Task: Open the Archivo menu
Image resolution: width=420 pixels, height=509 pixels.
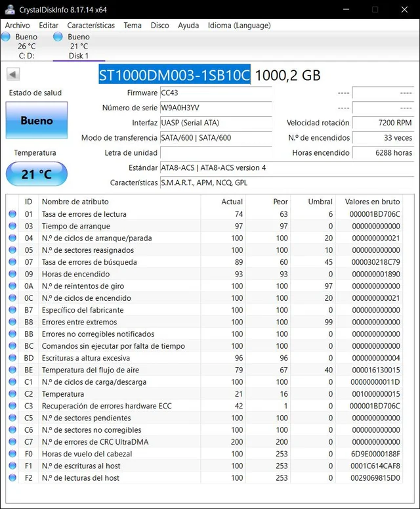Action: (x=17, y=26)
